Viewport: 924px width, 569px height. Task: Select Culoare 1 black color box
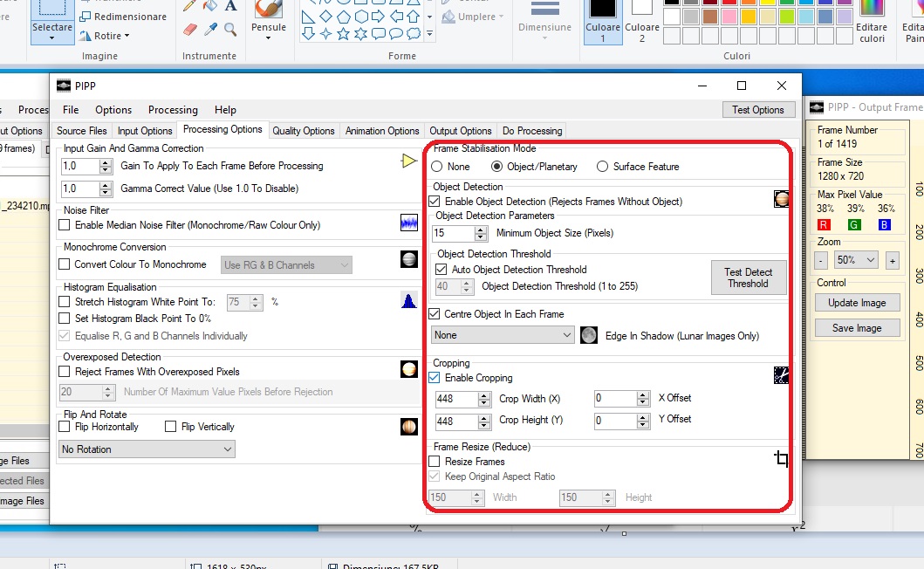pos(603,21)
